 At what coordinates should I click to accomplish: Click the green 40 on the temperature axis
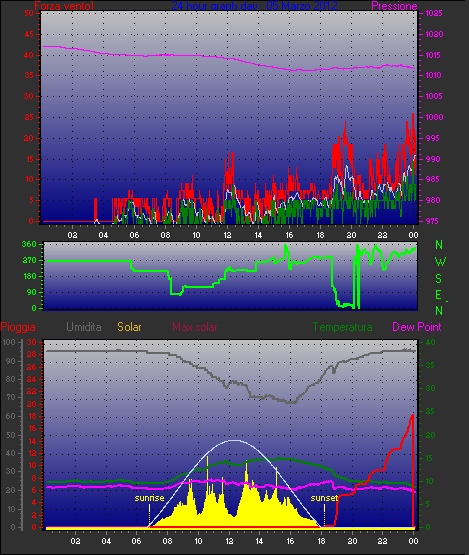(x=430, y=342)
